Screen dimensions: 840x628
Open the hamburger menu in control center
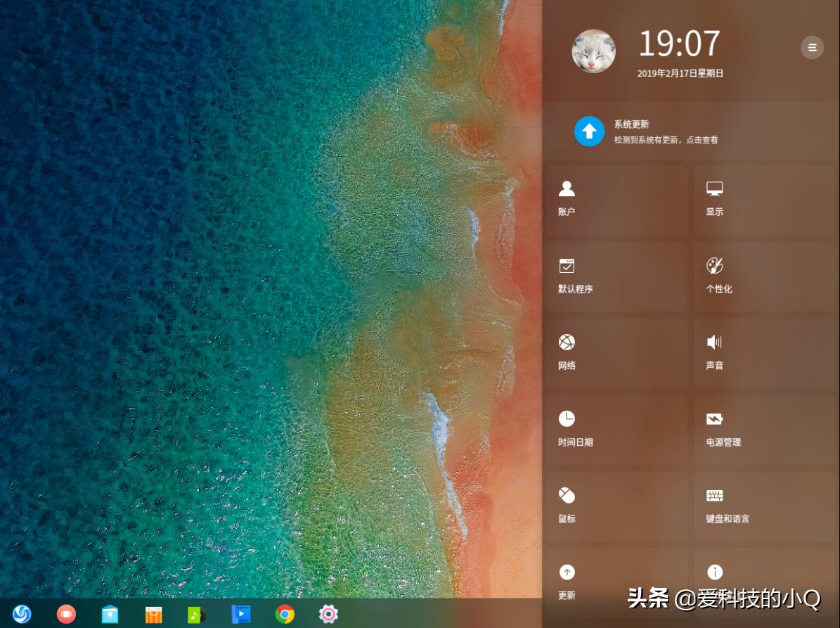[x=812, y=48]
